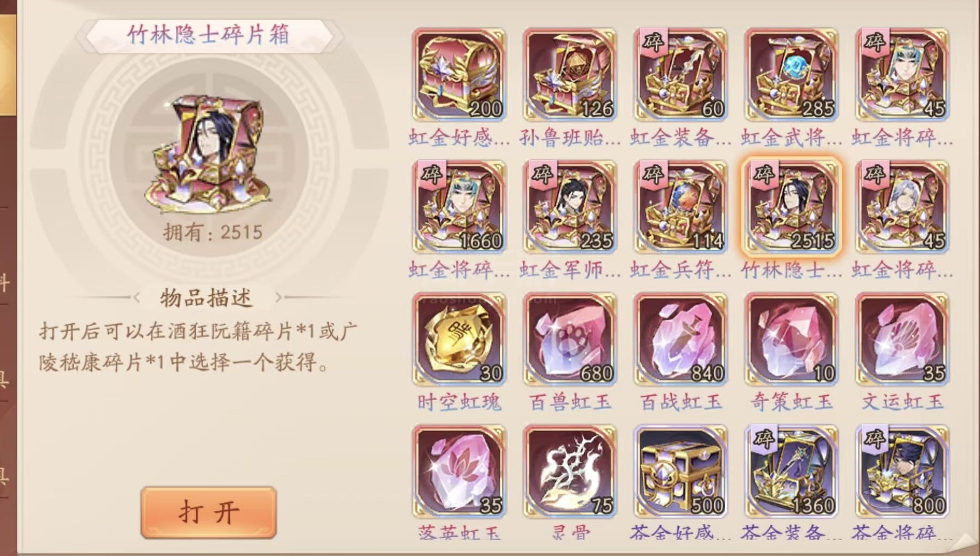The height and width of the screenshot is (556, 980).
Task: Select the 奇策虹玉 crystal
Action: (x=791, y=339)
